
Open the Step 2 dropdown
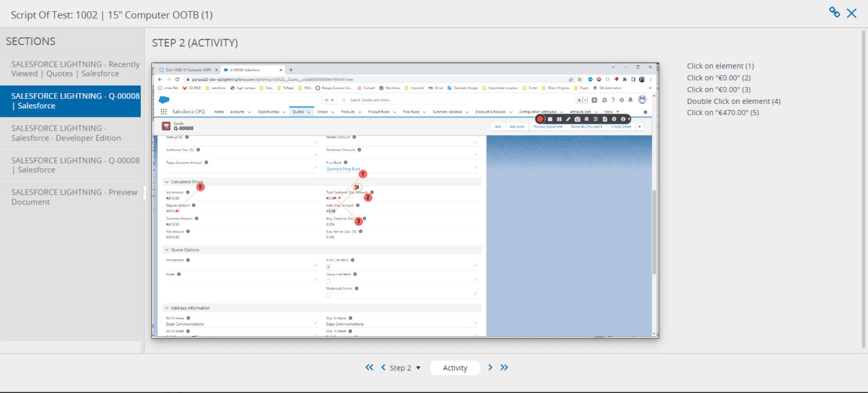(405, 368)
